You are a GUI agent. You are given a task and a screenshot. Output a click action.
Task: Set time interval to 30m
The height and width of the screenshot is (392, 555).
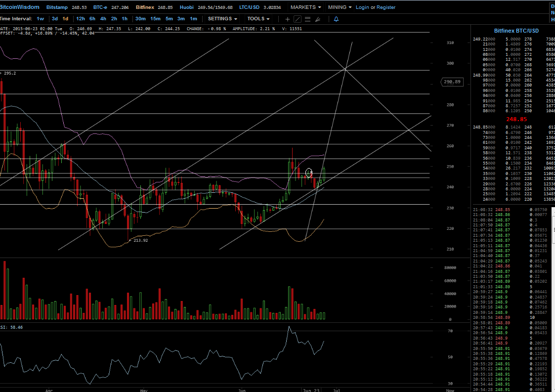(x=140, y=19)
